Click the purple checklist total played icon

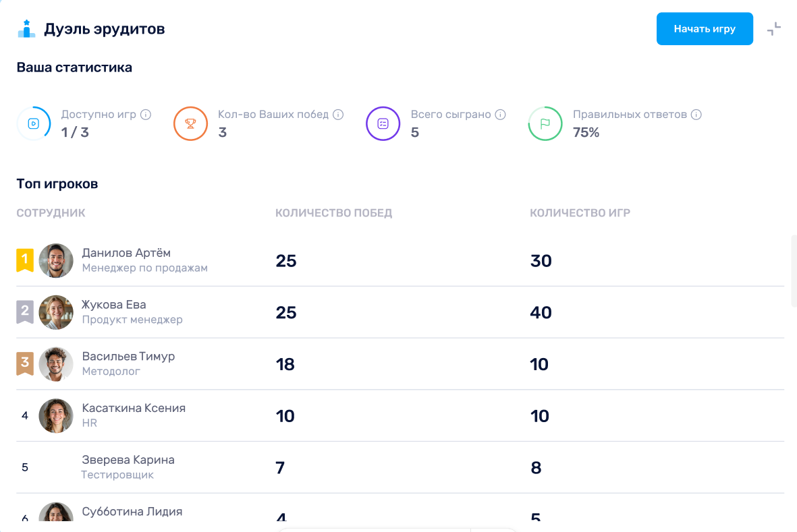[383, 123]
